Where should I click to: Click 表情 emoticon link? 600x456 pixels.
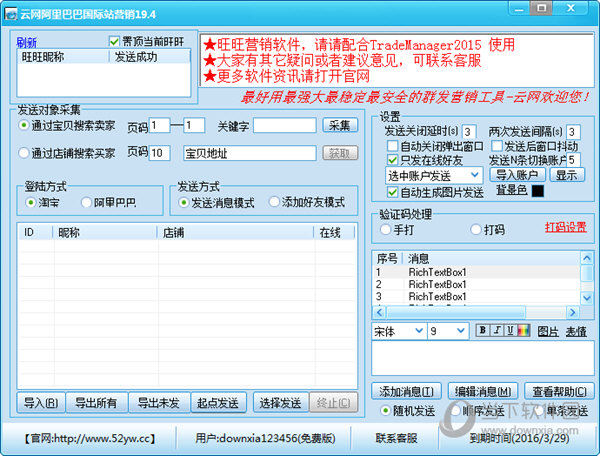[x=576, y=331]
